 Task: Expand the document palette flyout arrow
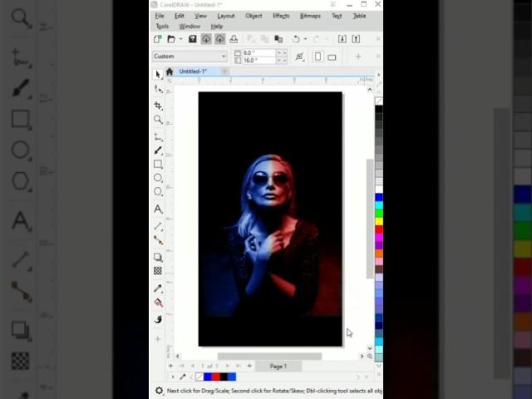(x=173, y=377)
